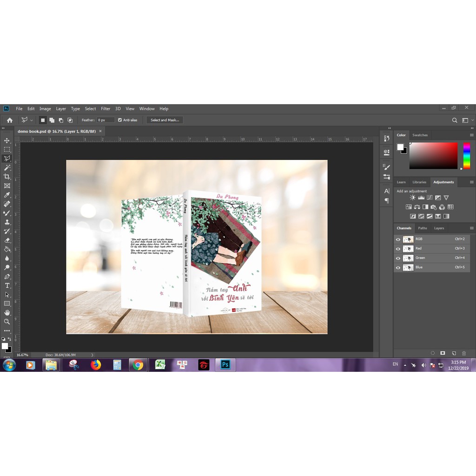Hide the Red channel visibility eye
The image size is (476, 476).
tap(398, 249)
